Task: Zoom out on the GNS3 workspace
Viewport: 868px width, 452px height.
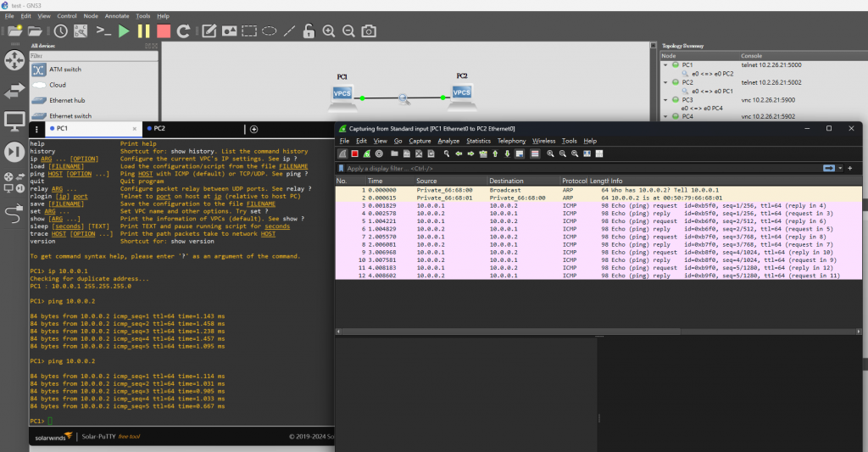Action: pos(348,31)
